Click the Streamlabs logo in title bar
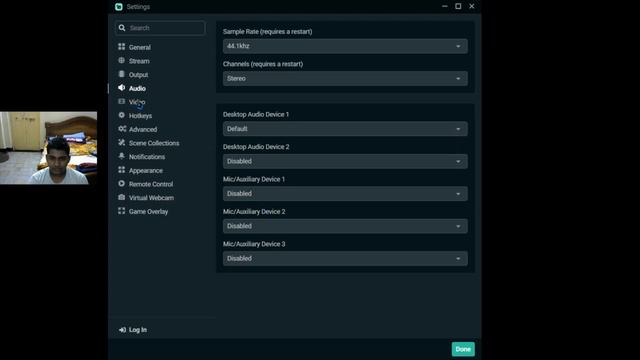This screenshot has width=640, height=360. click(x=119, y=7)
